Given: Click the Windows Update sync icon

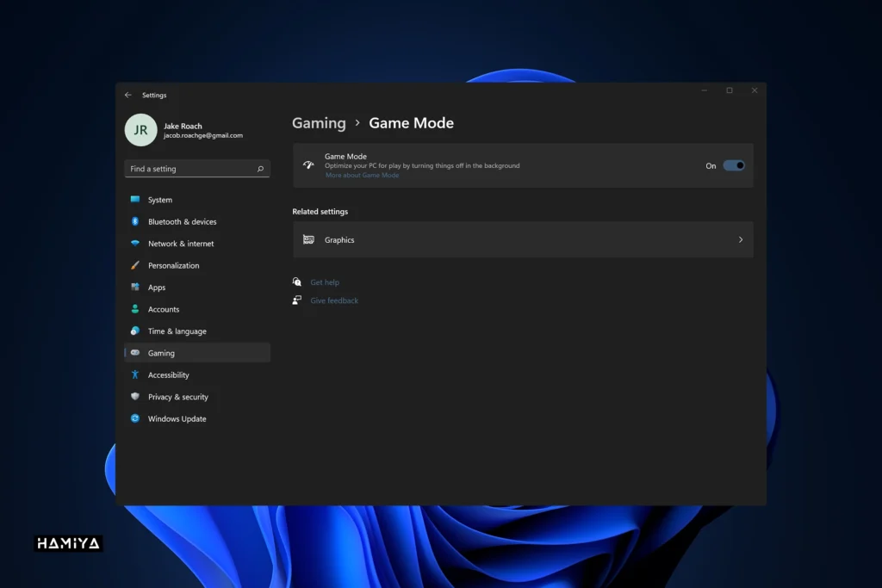Looking at the screenshot, I should click(135, 418).
